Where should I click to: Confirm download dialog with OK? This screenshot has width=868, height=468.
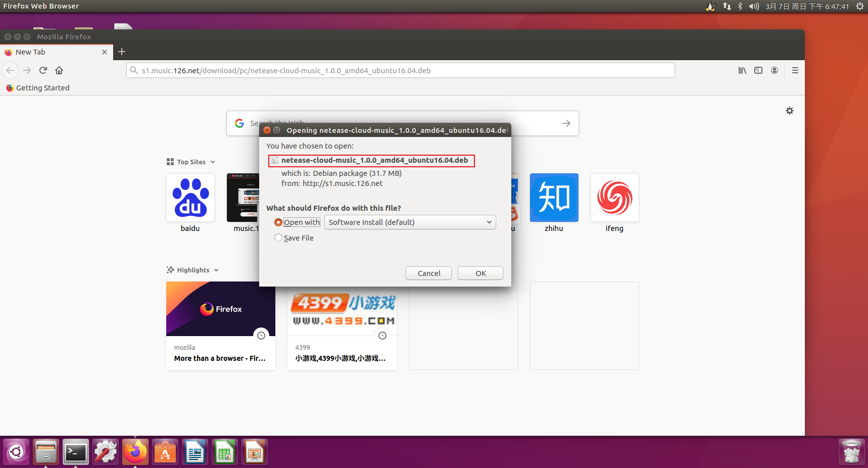[x=480, y=273]
